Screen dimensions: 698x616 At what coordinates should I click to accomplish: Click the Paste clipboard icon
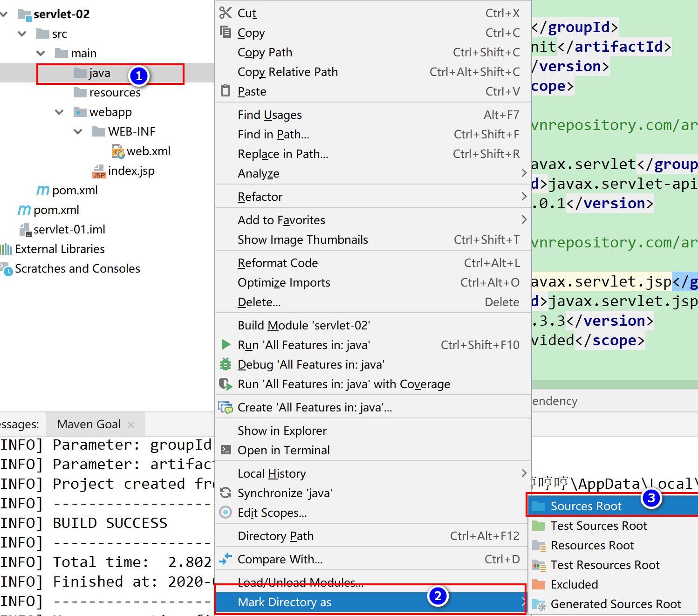226,90
